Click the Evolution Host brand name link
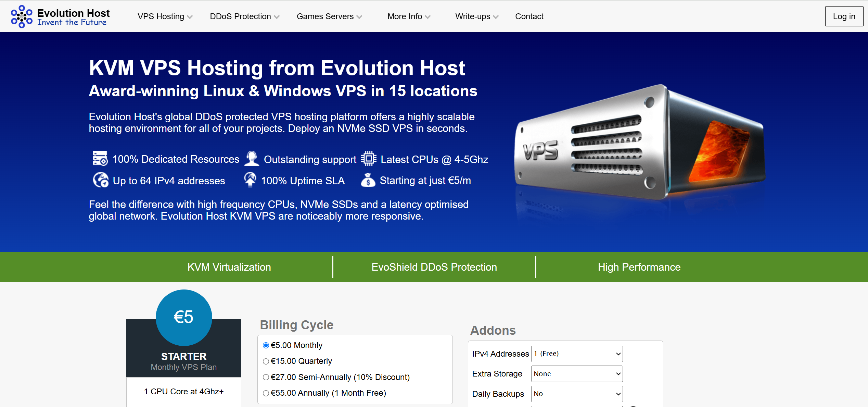This screenshot has width=868, height=407. [x=73, y=13]
